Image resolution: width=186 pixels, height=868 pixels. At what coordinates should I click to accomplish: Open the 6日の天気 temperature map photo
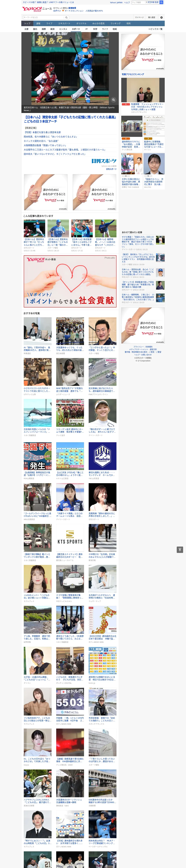pos(102,620)
